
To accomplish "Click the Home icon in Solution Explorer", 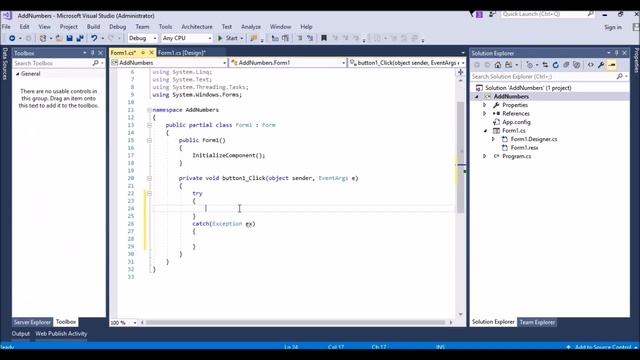I will [x=498, y=65].
